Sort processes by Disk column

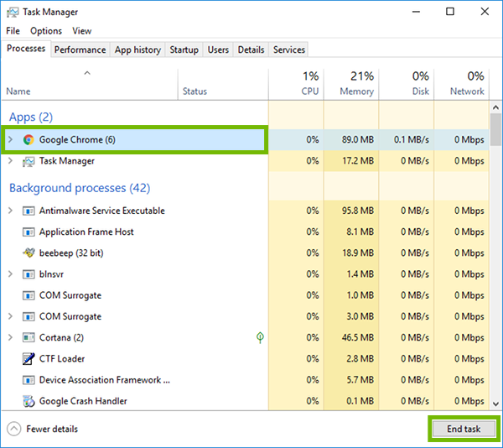point(407,84)
